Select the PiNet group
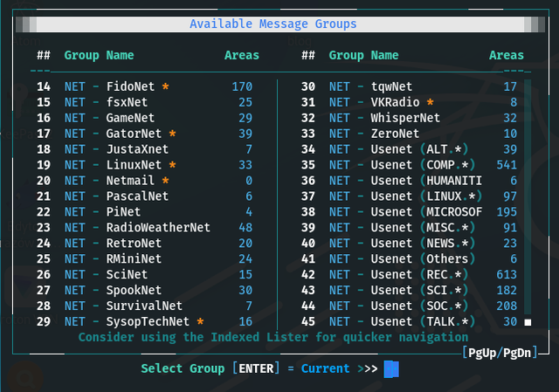Screen dimensions: 559x392 (x=144, y=212)
